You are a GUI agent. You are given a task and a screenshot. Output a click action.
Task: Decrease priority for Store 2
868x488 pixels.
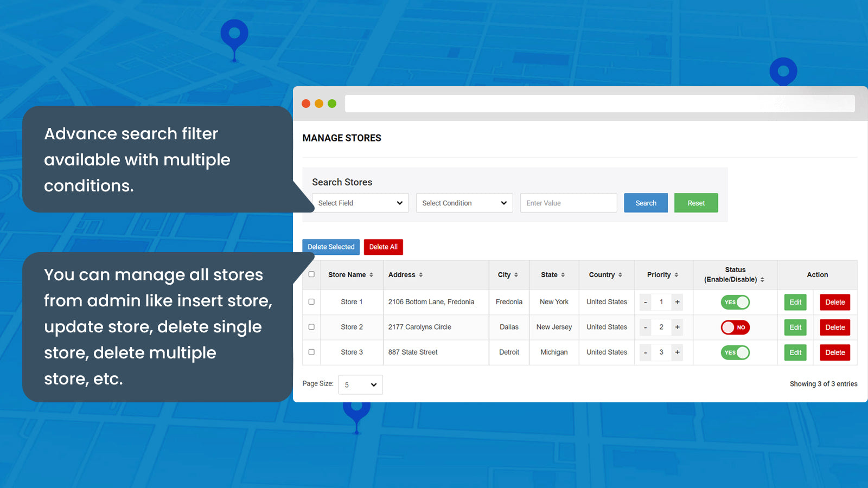coord(645,327)
